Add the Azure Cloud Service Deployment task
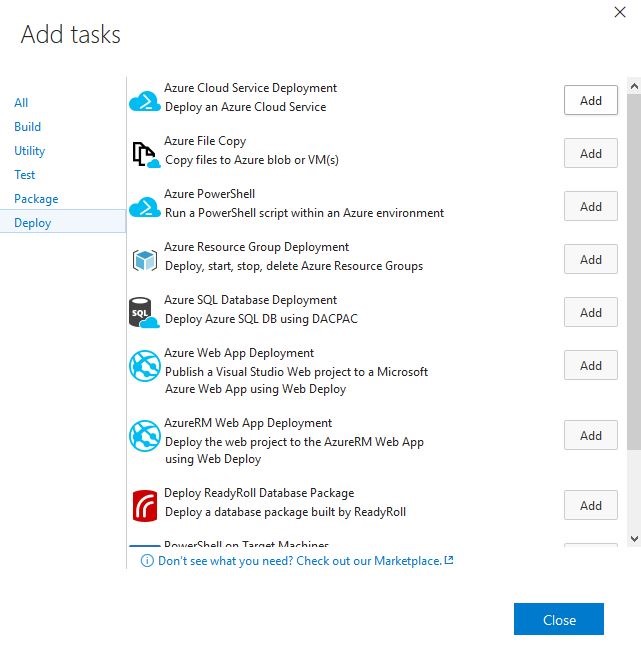 [x=591, y=101]
